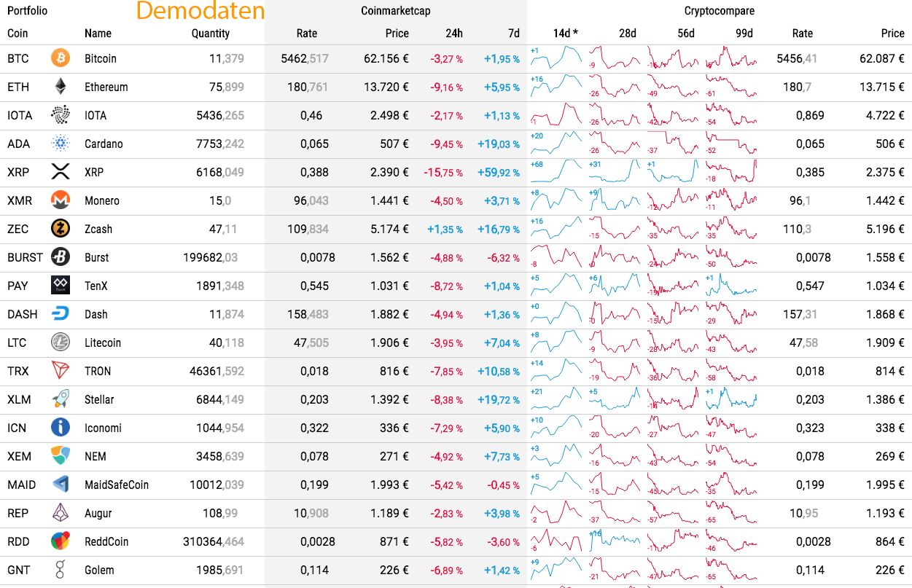Viewport: 912px width, 588px height.
Task: Open the MaidSafeCoin name link
Action: (x=117, y=485)
